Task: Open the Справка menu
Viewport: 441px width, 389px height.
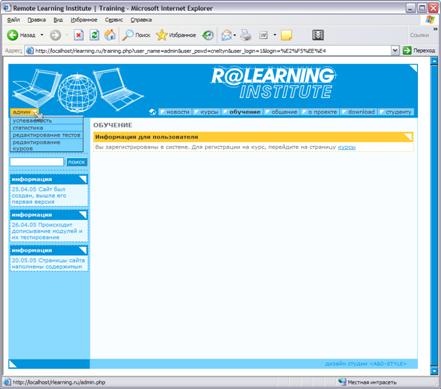Action: [x=141, y=20]
